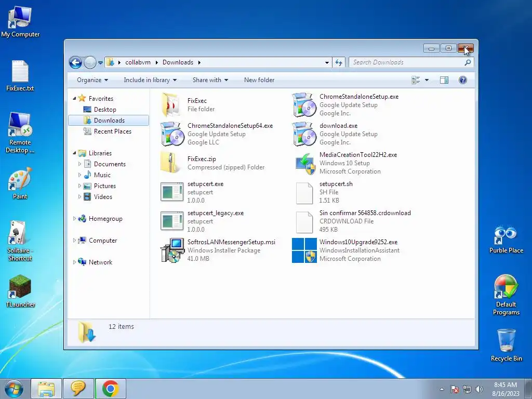Open address bar previous locations dropdown

(x=327, y=62)
